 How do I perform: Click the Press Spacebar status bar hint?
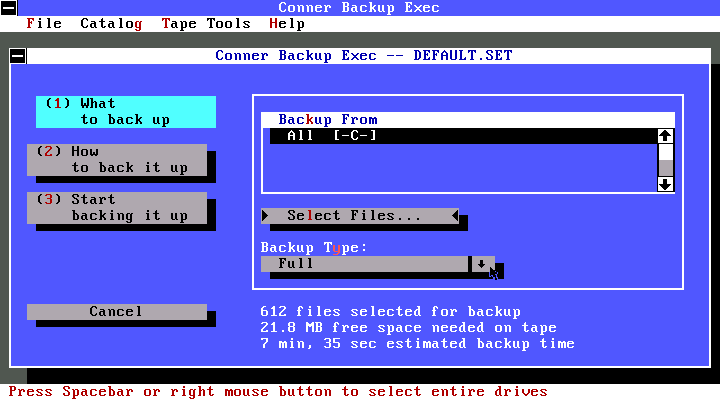coord(278,392)
